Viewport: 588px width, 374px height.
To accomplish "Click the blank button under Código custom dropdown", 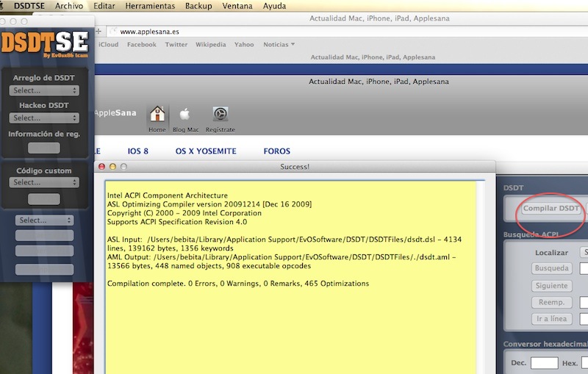I will [x=44, y=199].
